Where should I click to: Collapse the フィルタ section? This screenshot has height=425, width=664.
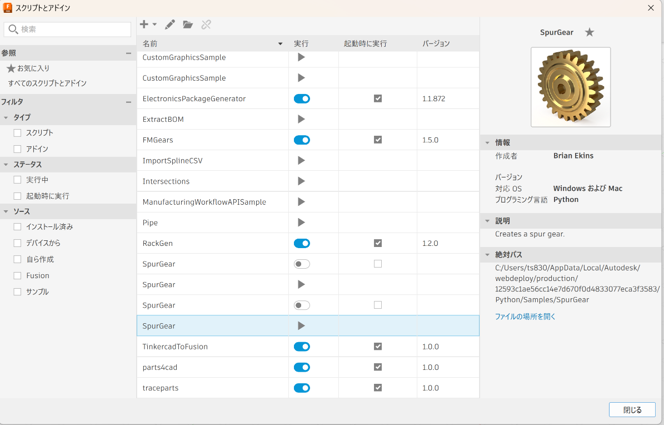click(128, 102)
